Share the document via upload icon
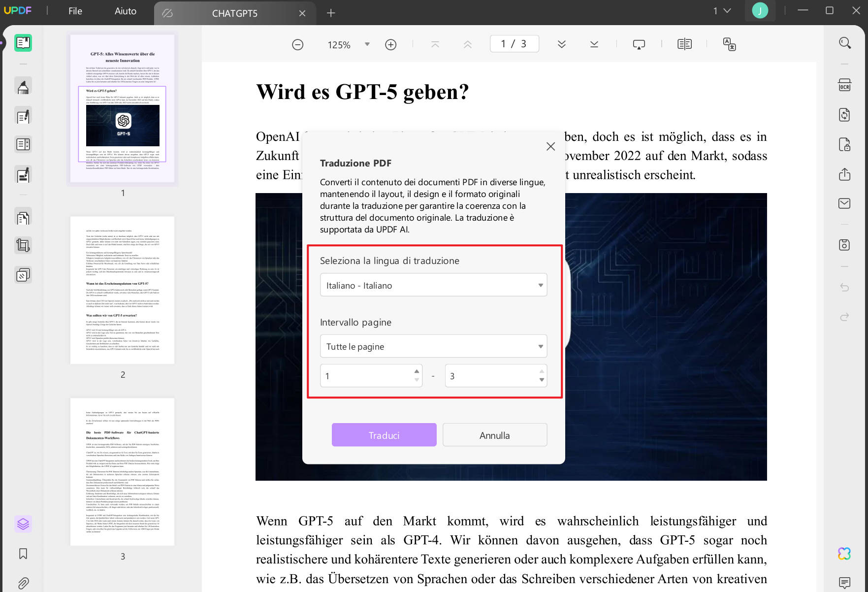868x592 pixels. tap(845, 174)
